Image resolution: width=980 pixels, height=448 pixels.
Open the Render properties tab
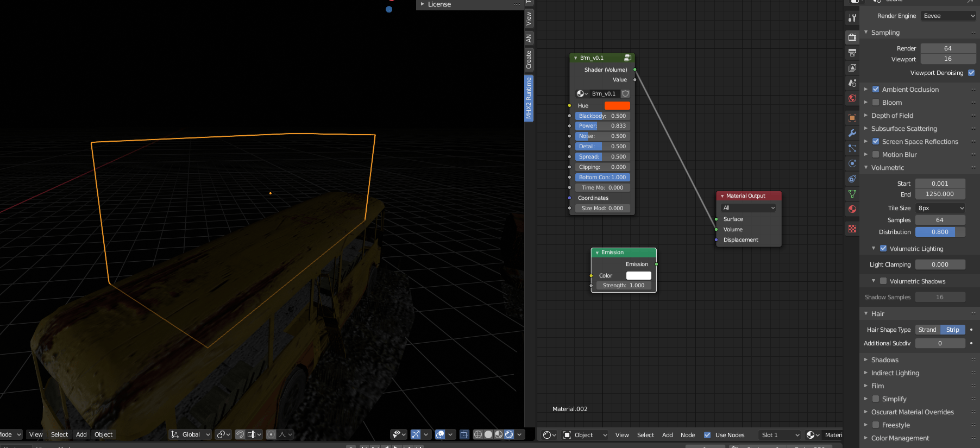[852, 37]
